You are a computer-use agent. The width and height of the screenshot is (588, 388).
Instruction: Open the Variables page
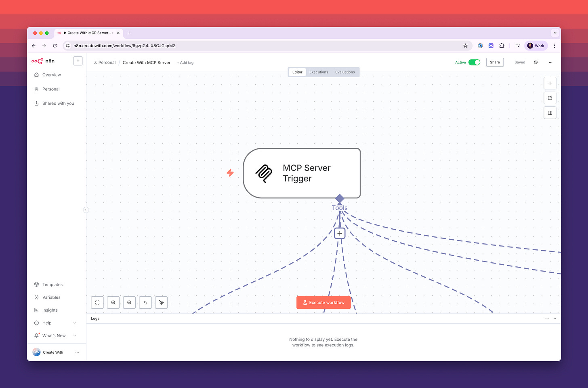click(51, 297)
